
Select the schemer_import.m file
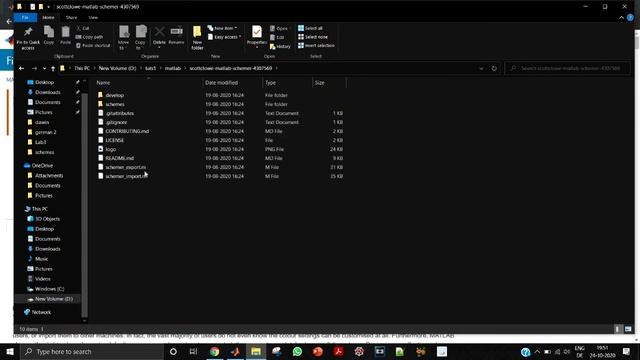click(x=127, y=176)
